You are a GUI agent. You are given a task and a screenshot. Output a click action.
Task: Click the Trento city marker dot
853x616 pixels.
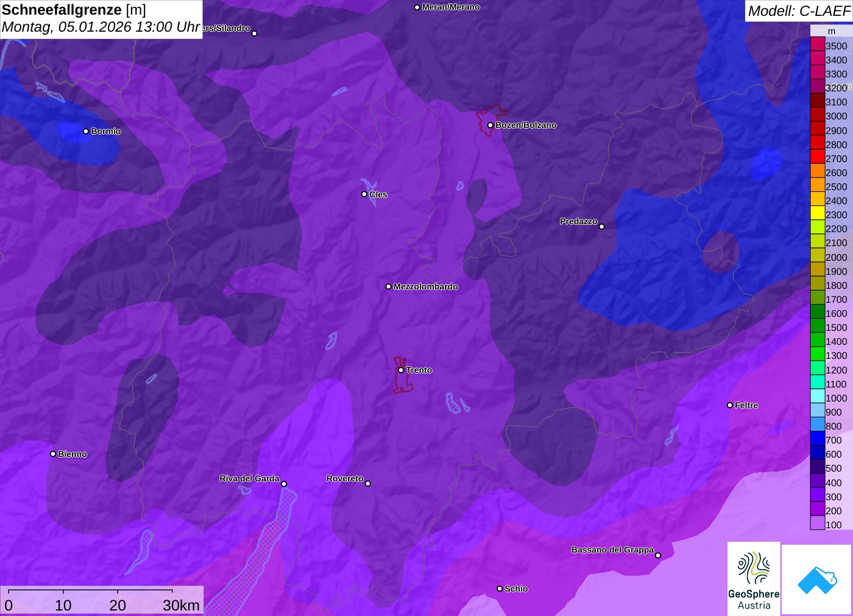click(401, 370)
